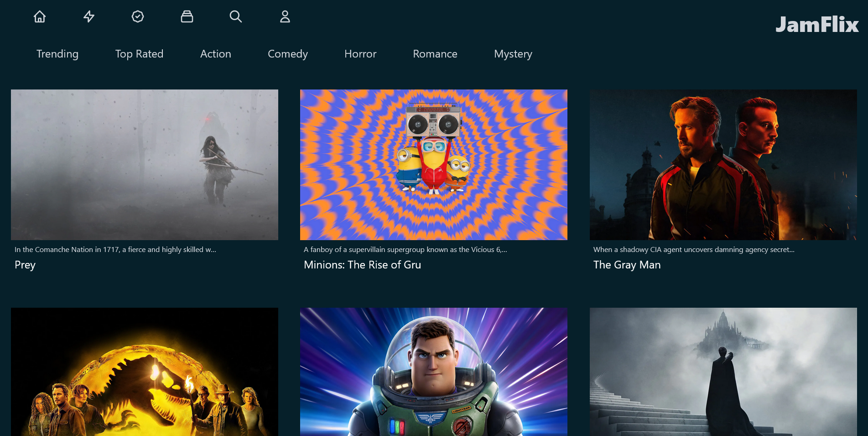Click the Home icon
The width and height of the screenshot is (868, 436).
(40, 17)
